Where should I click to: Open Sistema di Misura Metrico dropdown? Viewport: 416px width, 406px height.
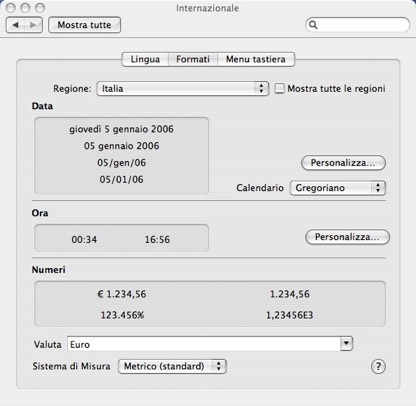coord(172,366)
